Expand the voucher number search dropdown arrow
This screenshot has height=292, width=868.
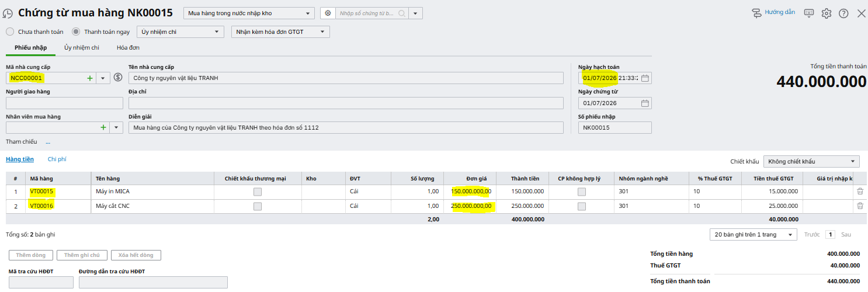tap(415, 13)
